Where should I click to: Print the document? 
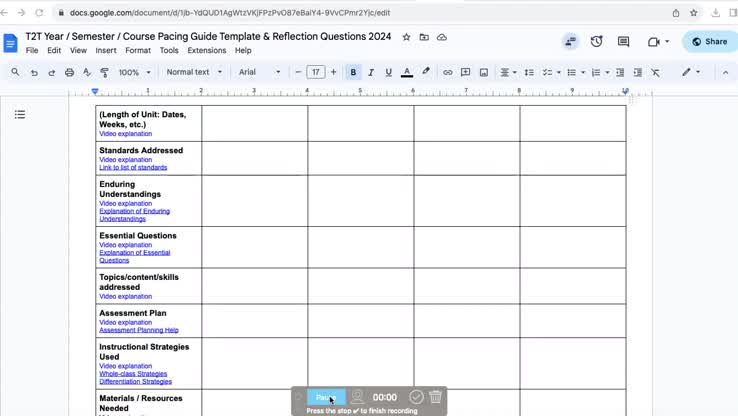(x=69, y=72)
